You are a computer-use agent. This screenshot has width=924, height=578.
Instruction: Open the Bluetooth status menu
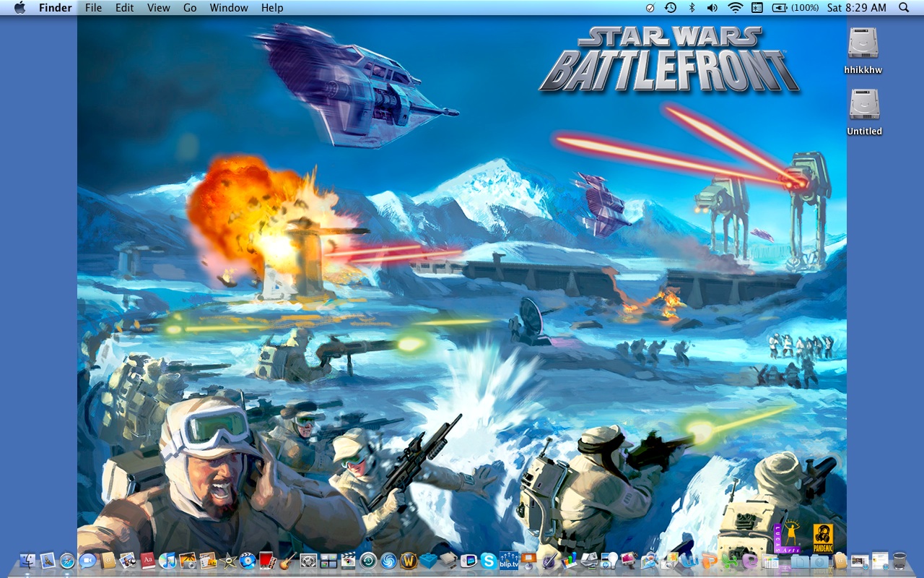691,8
